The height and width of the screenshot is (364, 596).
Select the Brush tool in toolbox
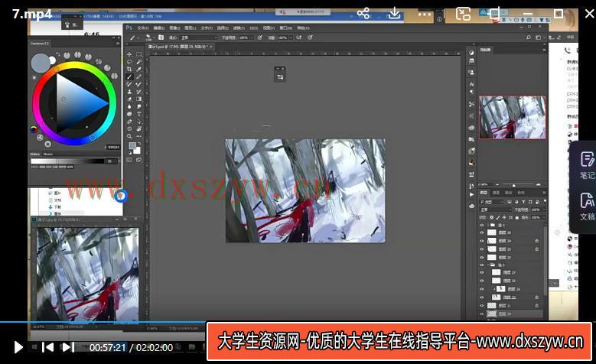coord(129,76)
